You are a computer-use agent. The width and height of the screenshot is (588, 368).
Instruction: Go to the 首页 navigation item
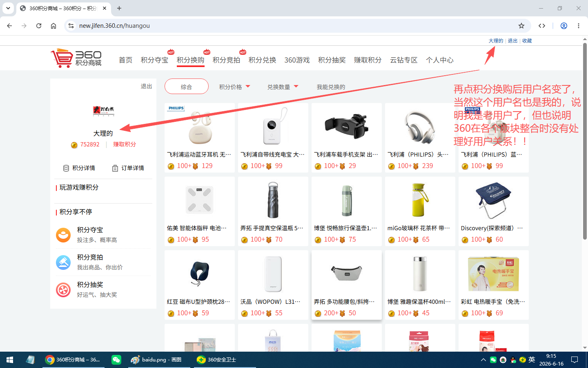tap(126, 60)
